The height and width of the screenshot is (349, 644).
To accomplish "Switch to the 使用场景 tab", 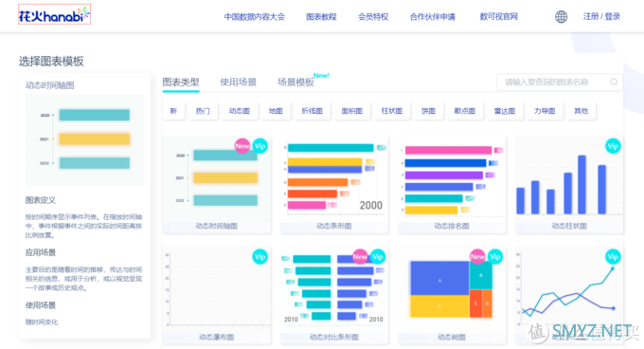I will coord(239,83).
